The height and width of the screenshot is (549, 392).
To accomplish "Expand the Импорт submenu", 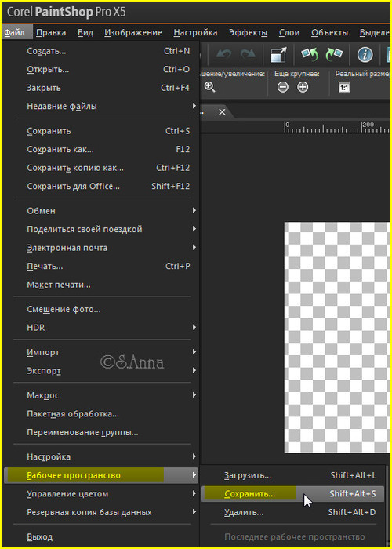I will [101, 352].
